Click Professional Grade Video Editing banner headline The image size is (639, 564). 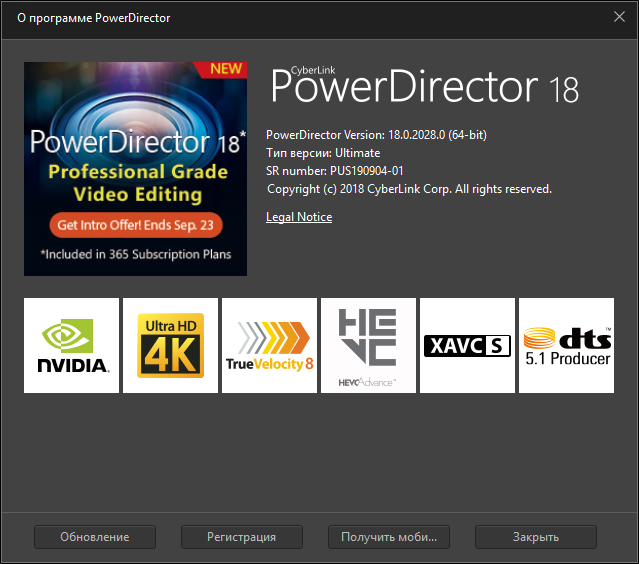click(134, 183)
